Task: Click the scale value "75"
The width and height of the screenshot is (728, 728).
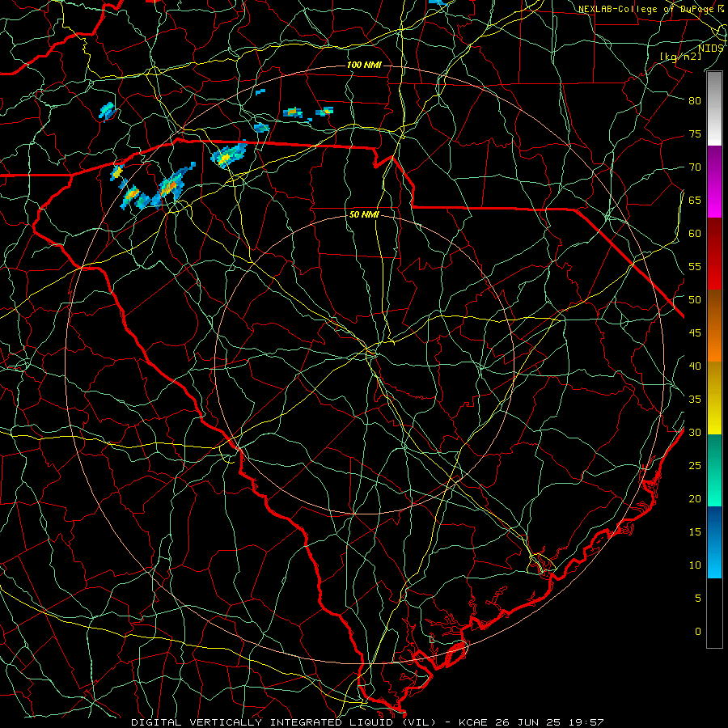Action: (695, 134)
